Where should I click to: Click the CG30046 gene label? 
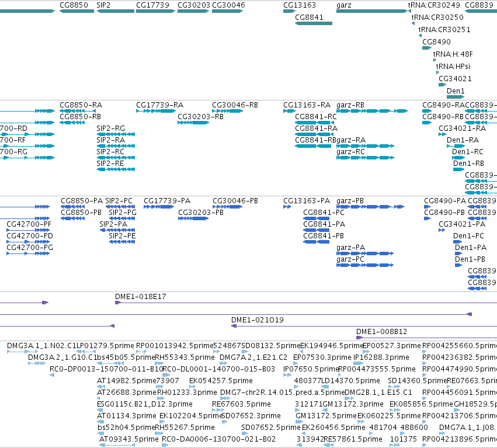pyautogui.click(x=228, y=5)
